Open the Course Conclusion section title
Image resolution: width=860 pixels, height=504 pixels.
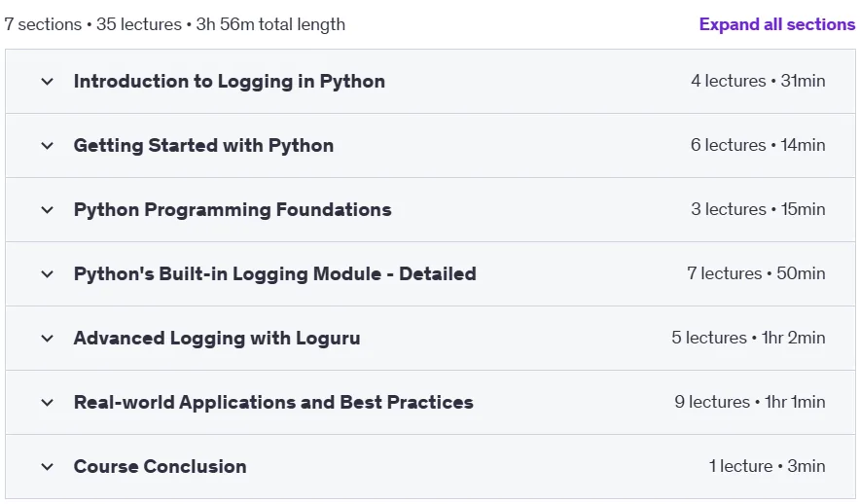[x=160, y=466]
